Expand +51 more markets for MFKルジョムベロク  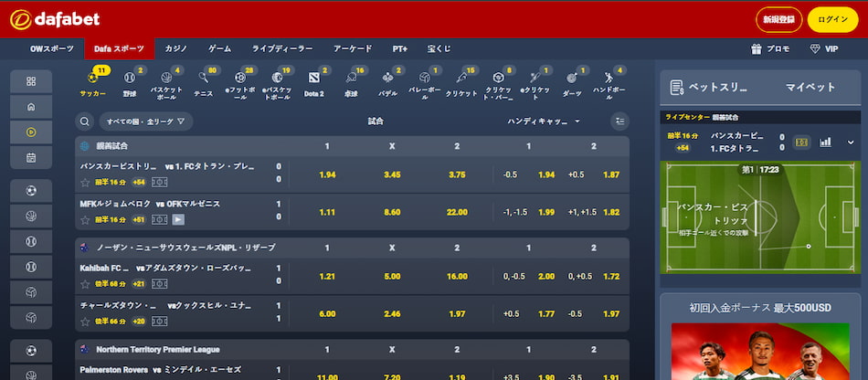pos(139,219)
